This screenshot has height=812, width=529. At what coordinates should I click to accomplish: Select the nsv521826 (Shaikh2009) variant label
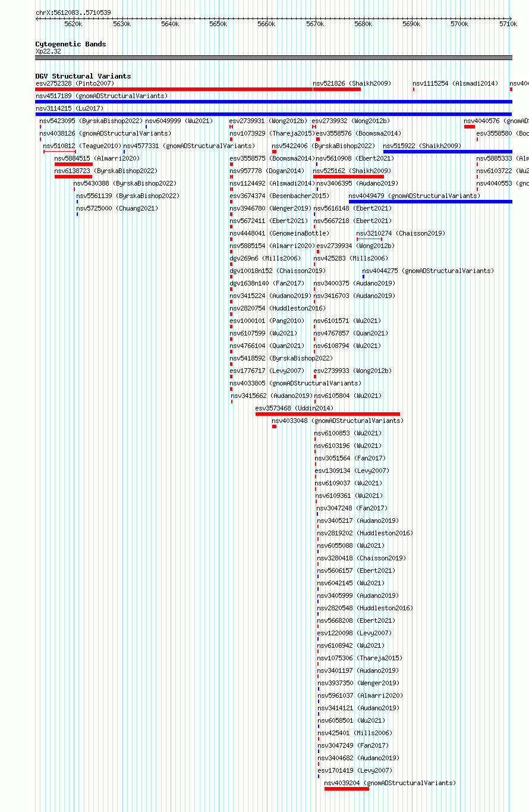tap(352, 83)
